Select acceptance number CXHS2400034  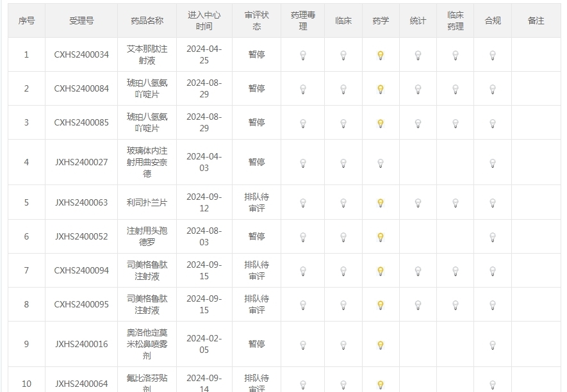(81, 54)
